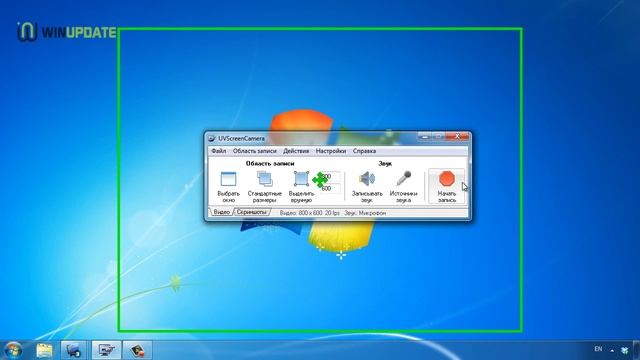
Task: Open the Область записи menu
Action: coord(254,151)
